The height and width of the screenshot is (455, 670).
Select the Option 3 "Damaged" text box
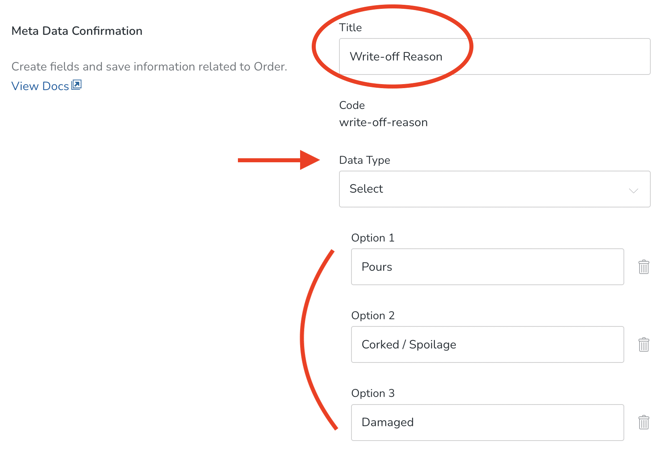tap(487, 422)
